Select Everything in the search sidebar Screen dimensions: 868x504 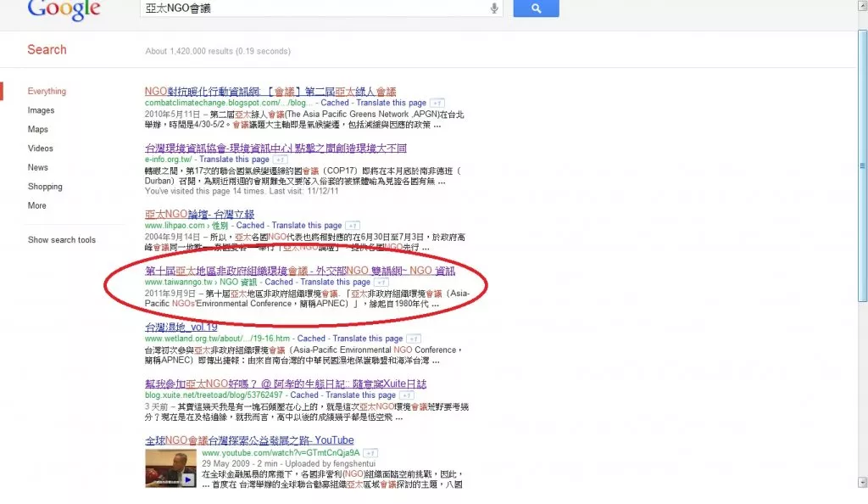[47, 91]
